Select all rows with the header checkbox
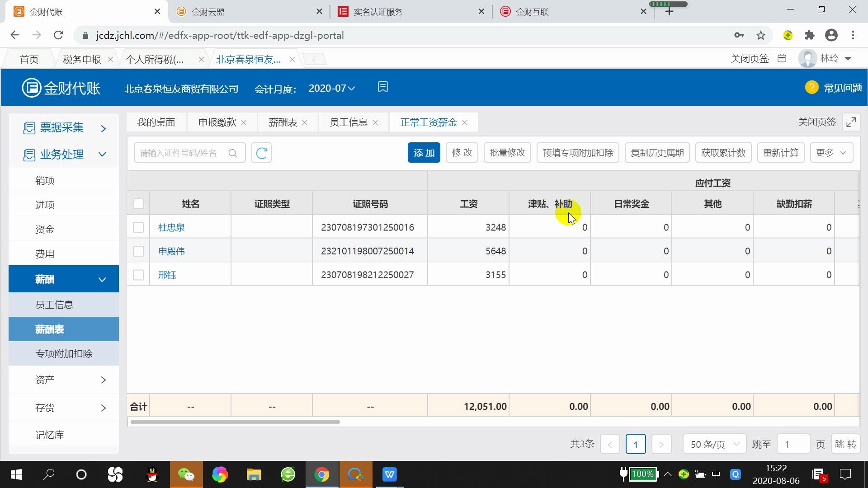Viewport: 868px width, 488px height. pos(138,204)
